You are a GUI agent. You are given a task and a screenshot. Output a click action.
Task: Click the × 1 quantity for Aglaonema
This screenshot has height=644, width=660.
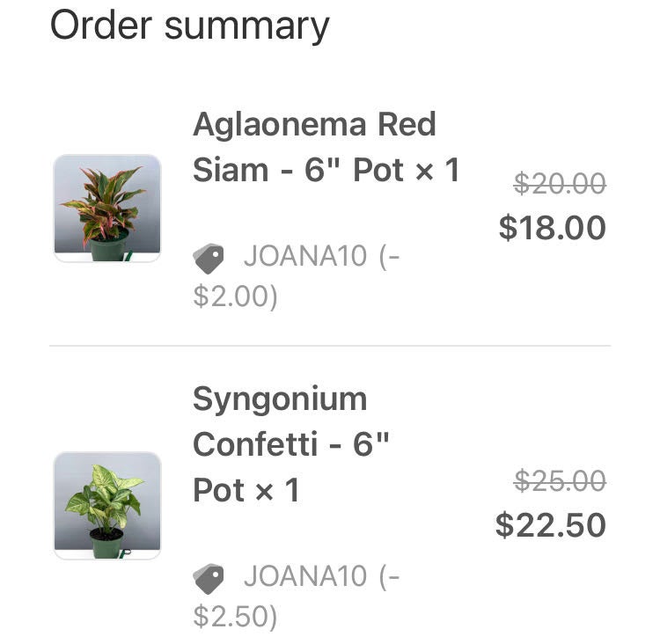(436, 170)
